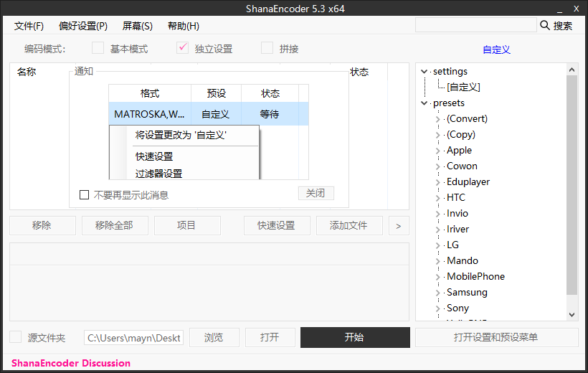
Task: Click the preset tree scrollbar down arrow
Action: coord(572,315)
